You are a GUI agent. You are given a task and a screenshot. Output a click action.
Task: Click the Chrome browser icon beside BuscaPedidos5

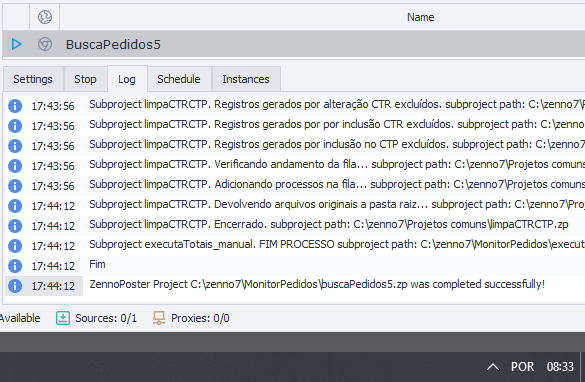coord(45,44)
